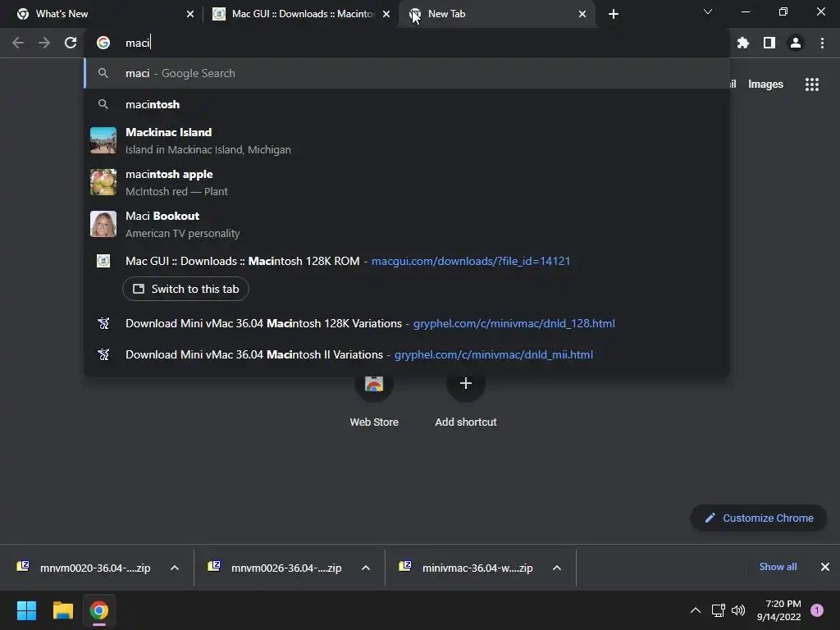Close the downloads bar
This screenshot has width=840, height=630.
pyautogui.click(x=825, y=567)
